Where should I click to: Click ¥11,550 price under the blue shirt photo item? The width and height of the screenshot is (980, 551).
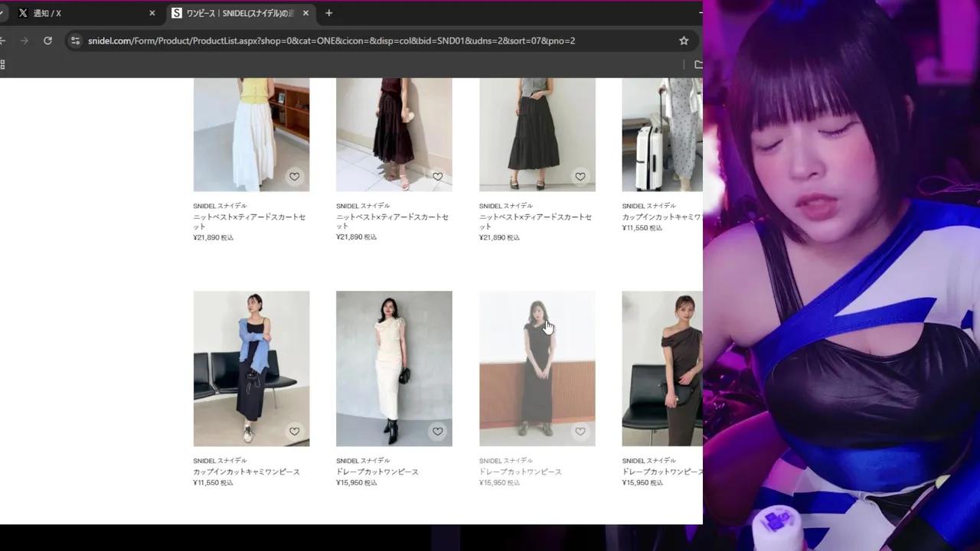pyautogui.click(x=213, y=482)
